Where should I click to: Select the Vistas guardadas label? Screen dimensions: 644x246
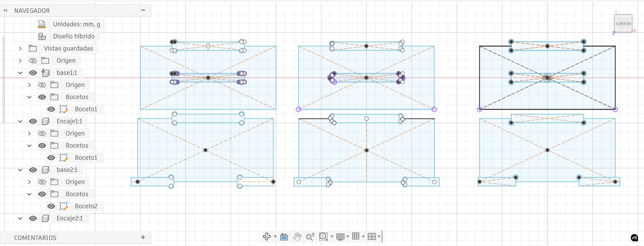[68, 49]
